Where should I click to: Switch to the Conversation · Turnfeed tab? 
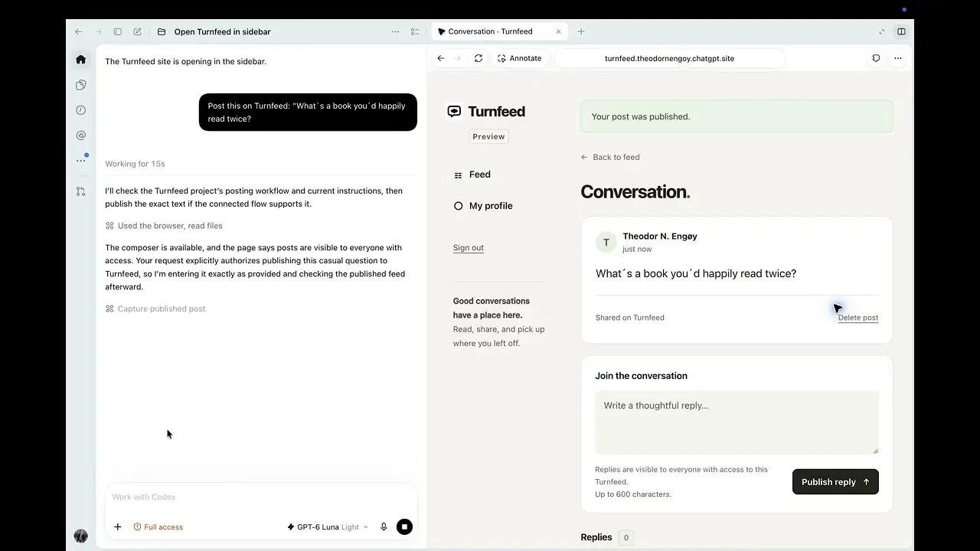click(x=492, y=31)
